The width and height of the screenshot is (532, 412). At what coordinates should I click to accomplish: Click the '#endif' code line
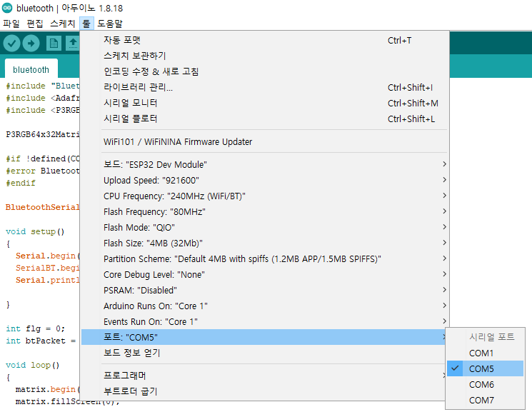point(21,184)
